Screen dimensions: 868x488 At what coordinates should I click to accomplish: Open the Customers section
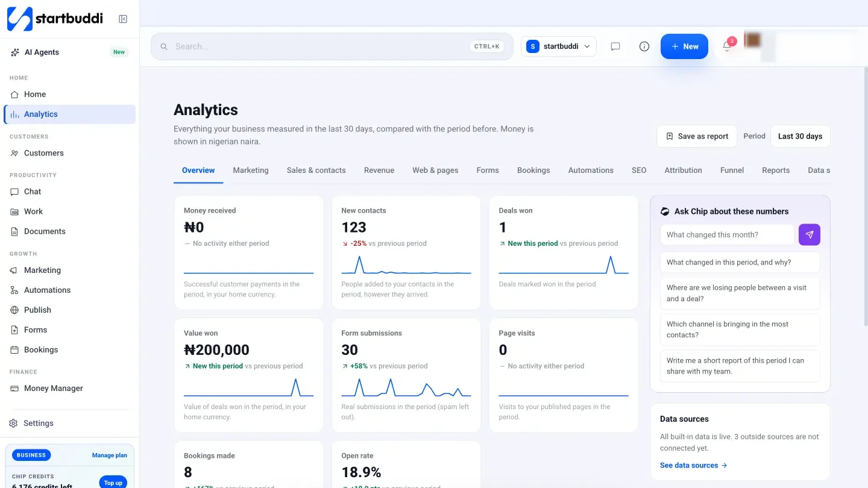70,153
